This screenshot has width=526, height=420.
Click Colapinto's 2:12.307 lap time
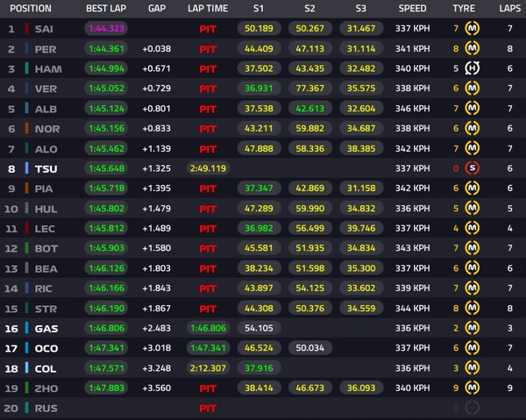coord(207,367)
